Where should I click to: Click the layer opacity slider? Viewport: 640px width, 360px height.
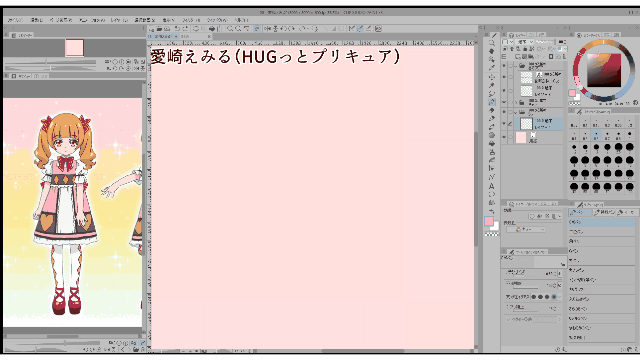tap(545, 42)
